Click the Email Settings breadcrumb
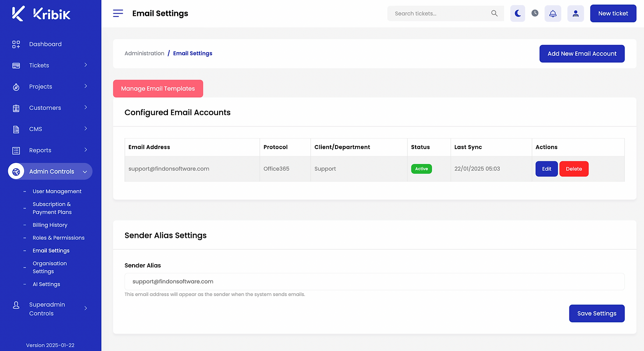This screenshot has height=351, width=644. coord(193,53)
